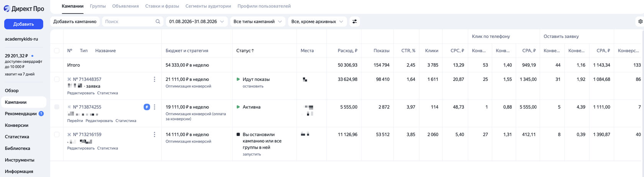This screenshot has width=644, height=177.
Task: Click budget 19 111,00 ₽ в неделю
Action: (x=187, y=107)
